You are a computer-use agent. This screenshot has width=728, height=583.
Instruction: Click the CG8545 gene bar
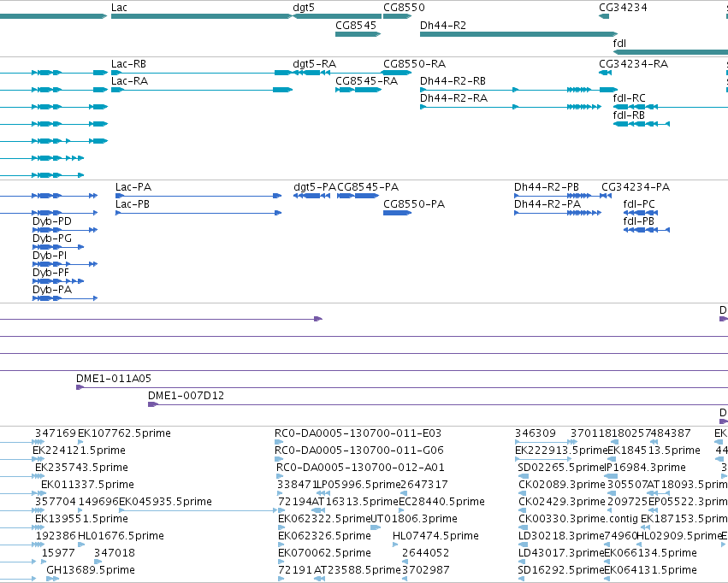[x=358, y=34]
